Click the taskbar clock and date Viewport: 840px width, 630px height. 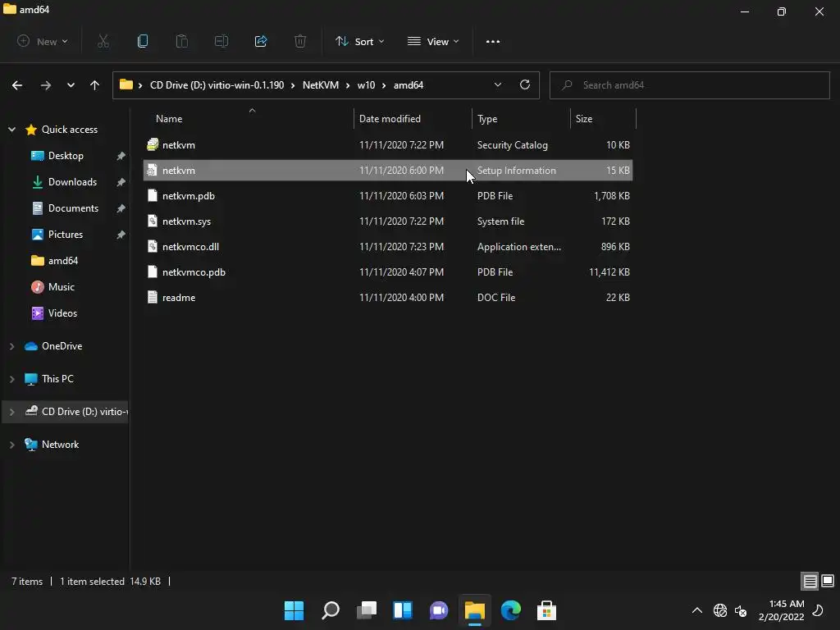[x=781, y=610]
